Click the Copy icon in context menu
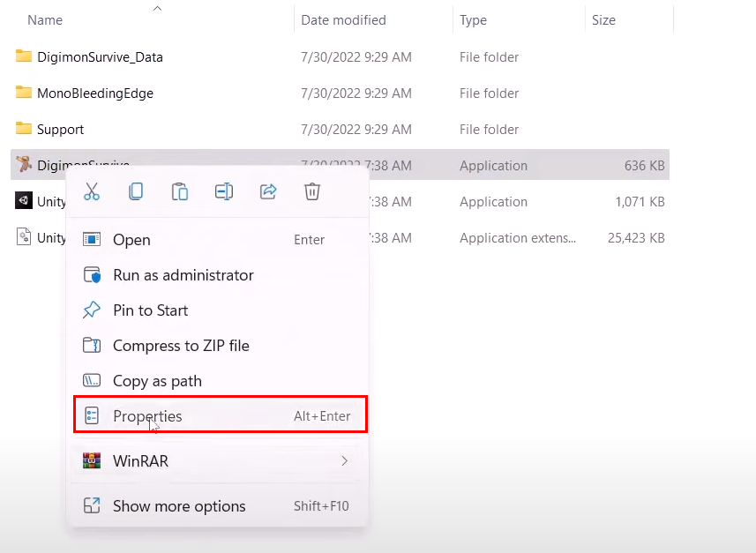 point(136,191)
